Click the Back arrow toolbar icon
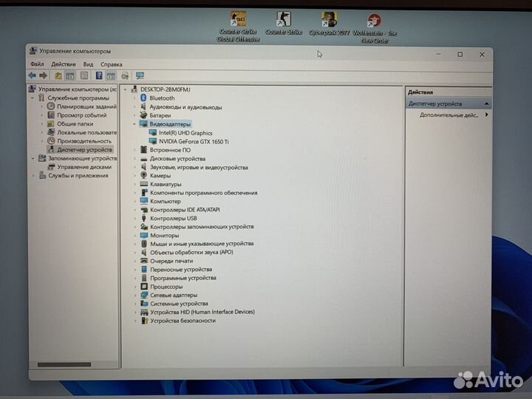 click(33, 76)
